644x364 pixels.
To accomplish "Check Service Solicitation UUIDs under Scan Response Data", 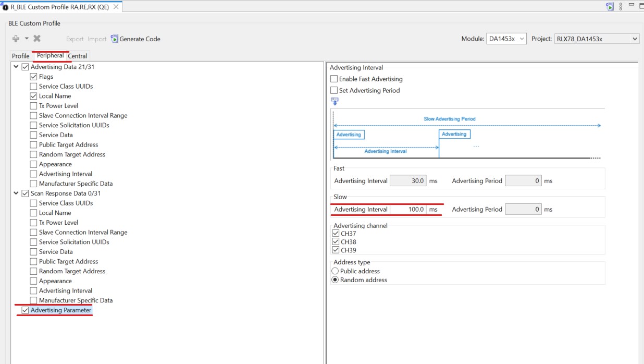I will (x=33, y=242).
